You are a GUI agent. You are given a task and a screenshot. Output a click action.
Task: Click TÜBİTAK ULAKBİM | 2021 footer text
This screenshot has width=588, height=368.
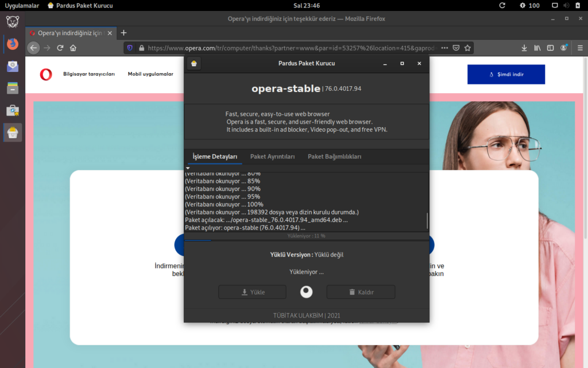(307, 316)
